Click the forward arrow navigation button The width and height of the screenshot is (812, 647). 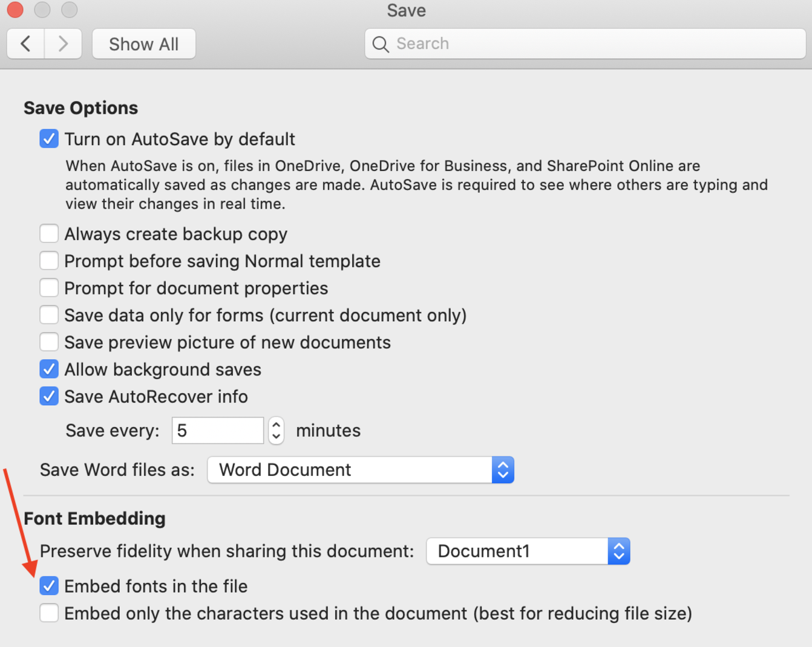click(63, 44)
